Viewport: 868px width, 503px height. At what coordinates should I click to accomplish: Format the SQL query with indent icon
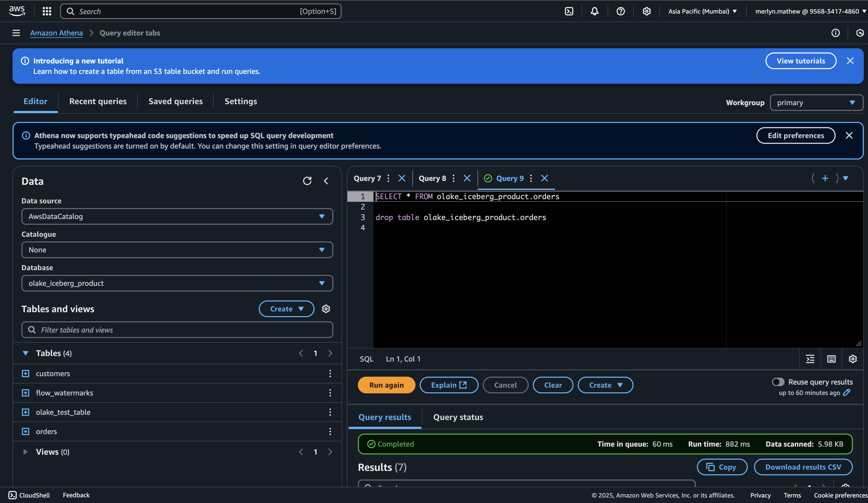pos(810,359)
